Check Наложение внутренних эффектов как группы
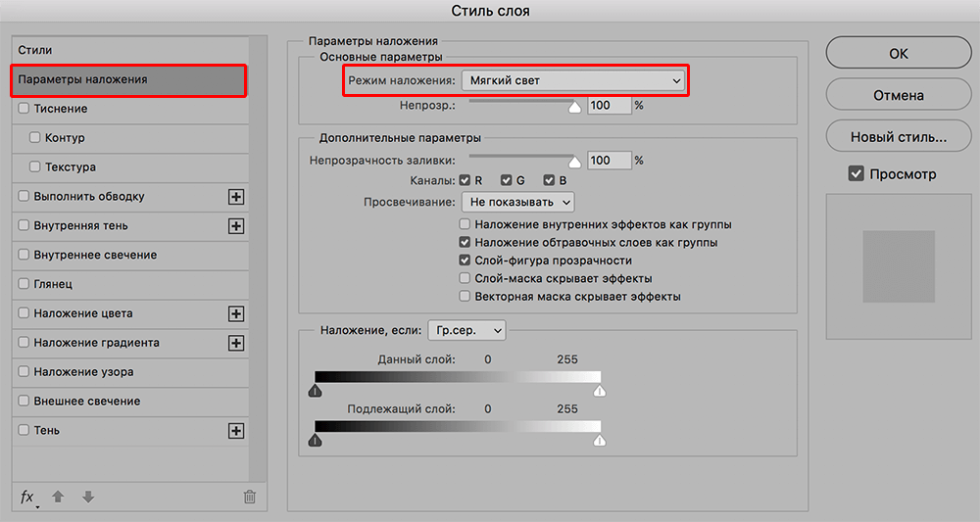The width and height of the screenshot is (980, 522). coord(465,224)
